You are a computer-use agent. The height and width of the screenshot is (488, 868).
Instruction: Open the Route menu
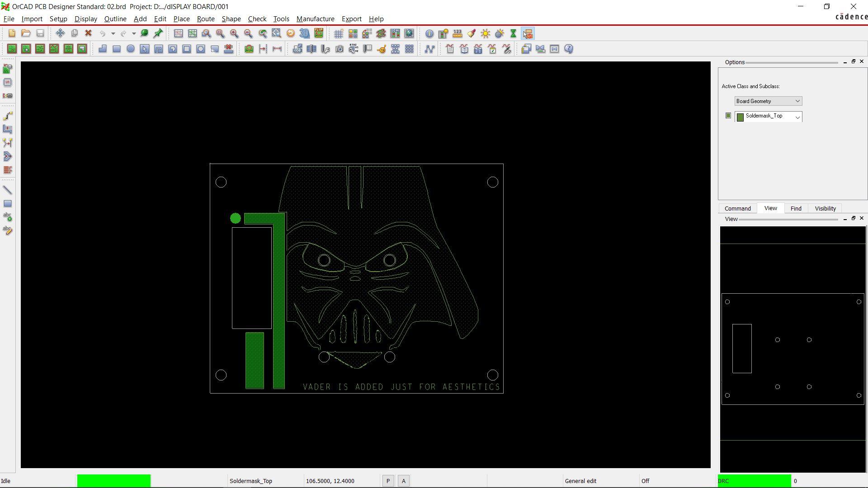[206, 19]
